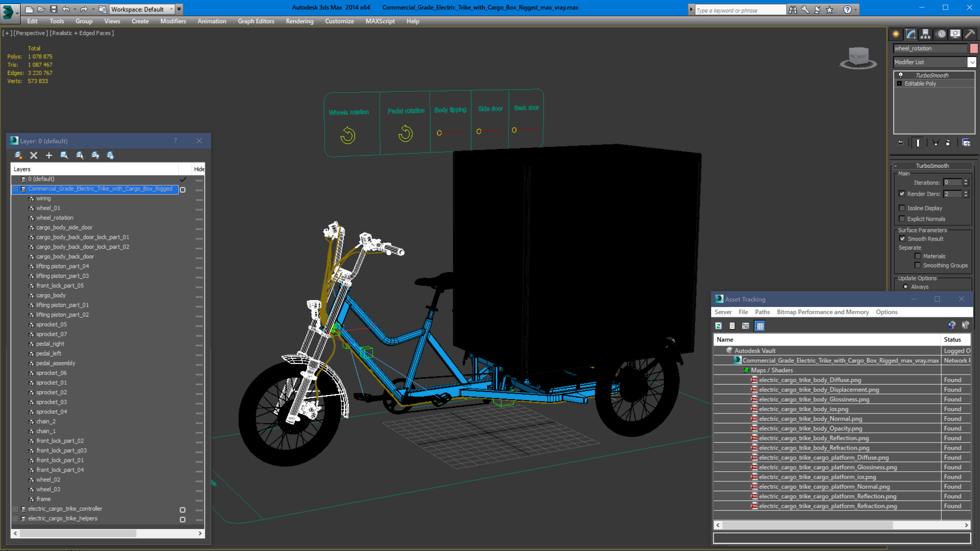
Task: Select the Always update option radio button
Action: pos(905,287)
